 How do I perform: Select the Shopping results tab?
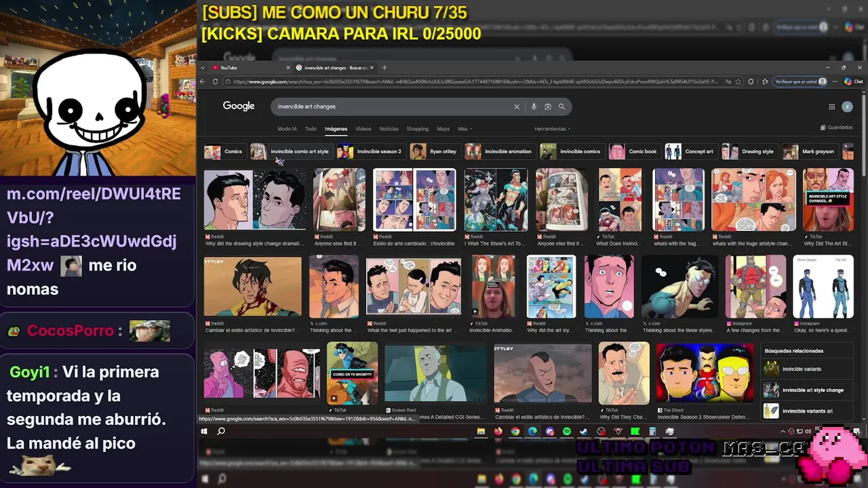point(418,129)
